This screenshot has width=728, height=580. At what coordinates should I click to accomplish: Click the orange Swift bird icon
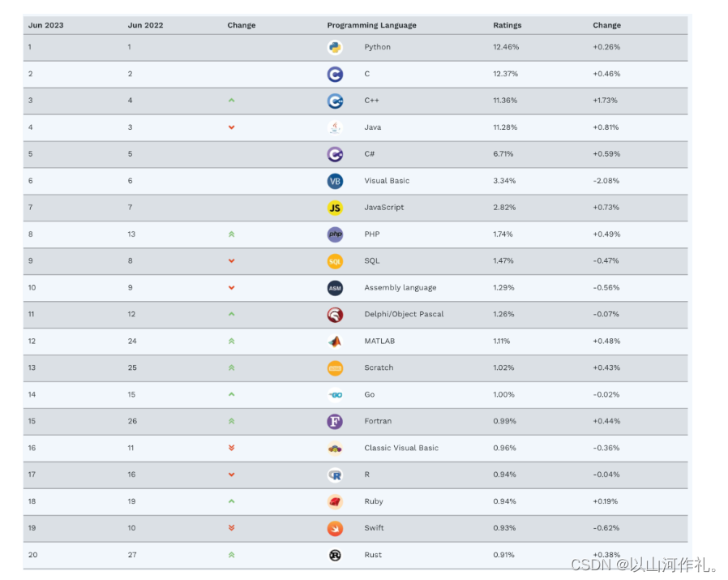tap(335, 528)
